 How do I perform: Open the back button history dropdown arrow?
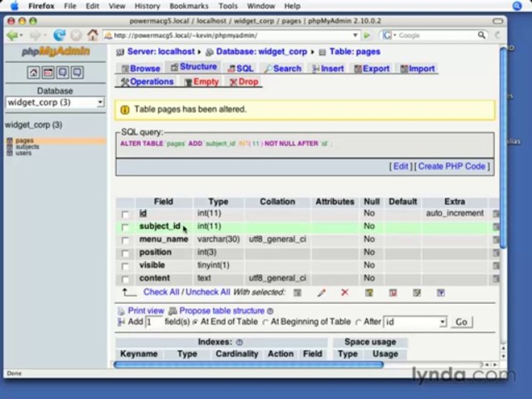pyautogui.click(x=21, y=35)
